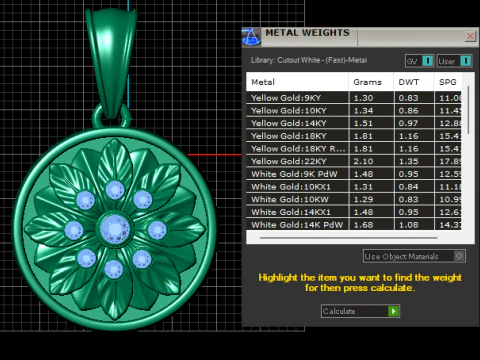
Task: Click the vertical scrollbar of metals table
Action: pos(468,110)
